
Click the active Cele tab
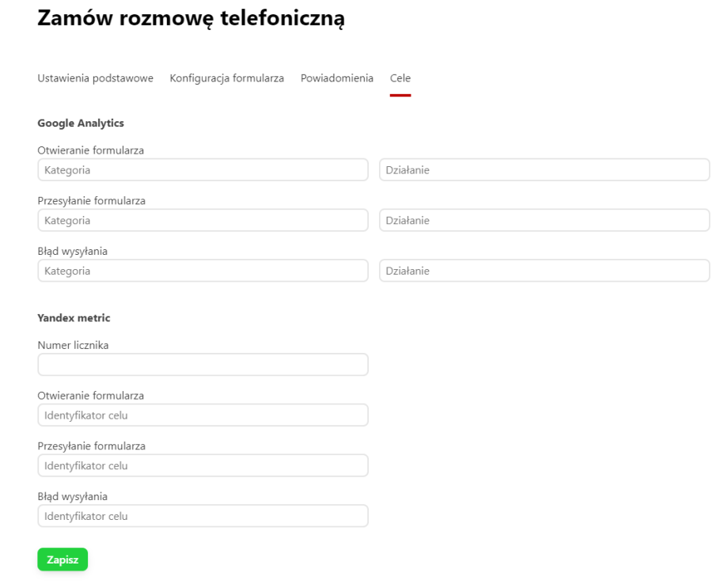[400, 78]
